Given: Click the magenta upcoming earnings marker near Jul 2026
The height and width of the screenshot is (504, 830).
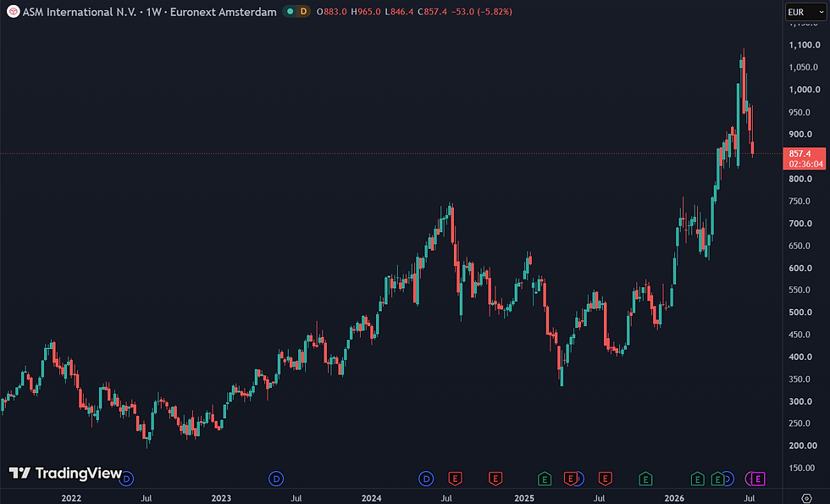Looking at the screenshot, I should tap(758, 479).
